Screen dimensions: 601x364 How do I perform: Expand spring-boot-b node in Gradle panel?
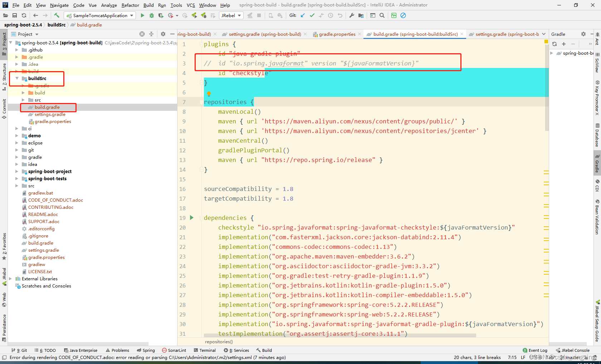552,53
